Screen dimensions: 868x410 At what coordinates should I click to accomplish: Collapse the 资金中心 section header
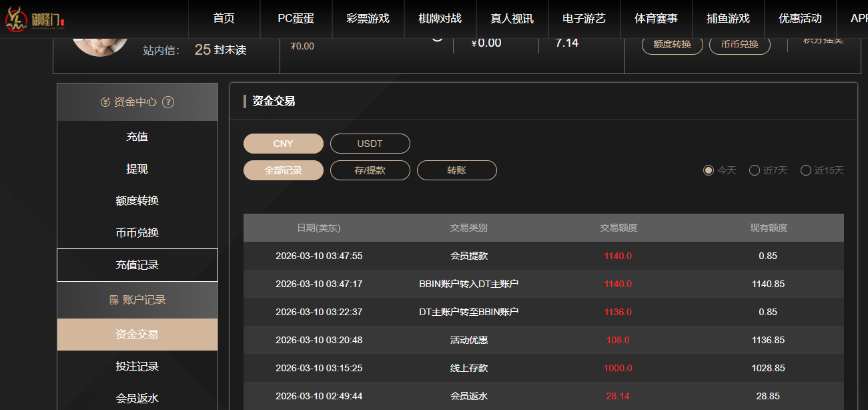137,102
